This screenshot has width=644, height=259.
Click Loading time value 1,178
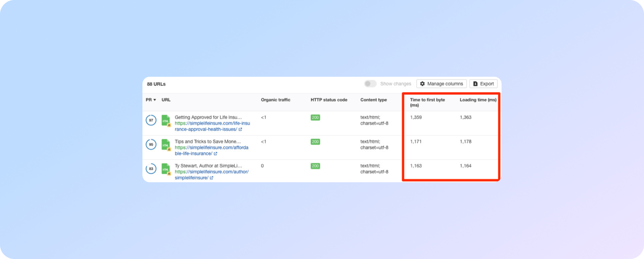coord(466,141)
